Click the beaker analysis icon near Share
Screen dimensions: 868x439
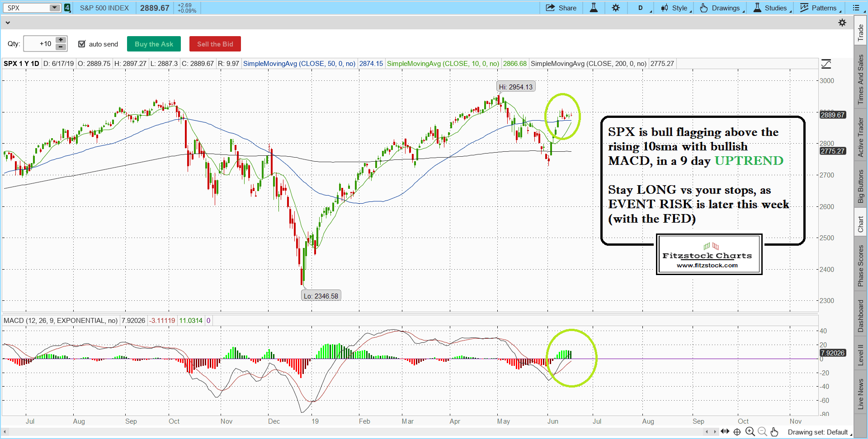tap(594, 8)
